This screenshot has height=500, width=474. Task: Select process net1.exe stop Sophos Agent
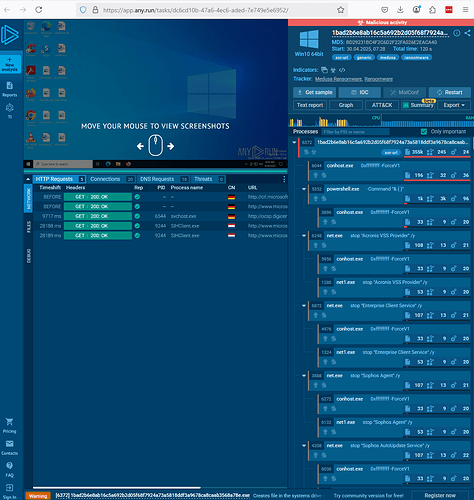pos(393,427)
